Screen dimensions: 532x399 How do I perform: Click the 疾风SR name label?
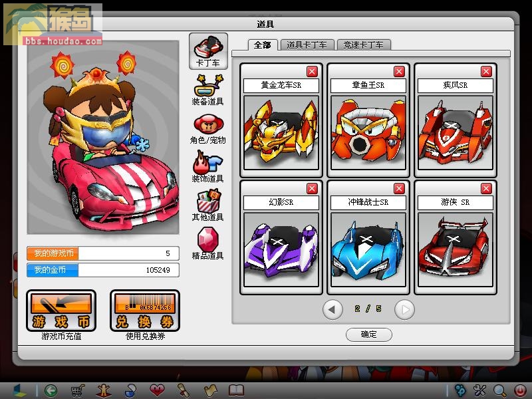(x=456, y=86)
